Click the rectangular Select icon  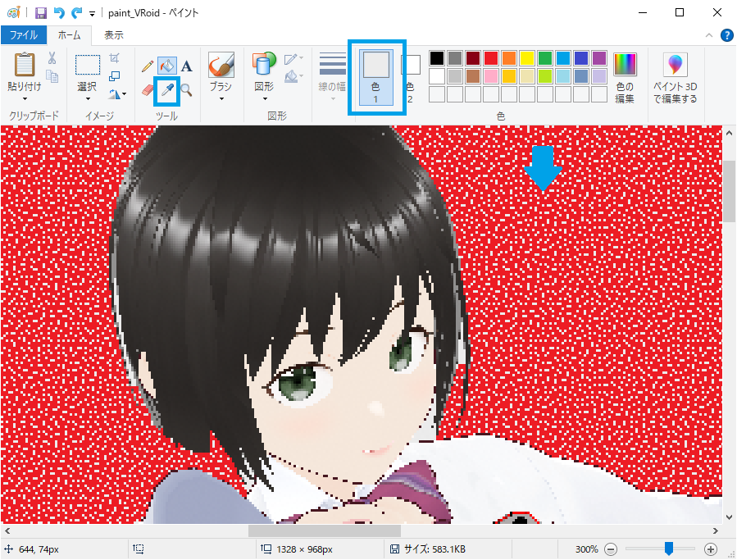click(x=88, y=65)
